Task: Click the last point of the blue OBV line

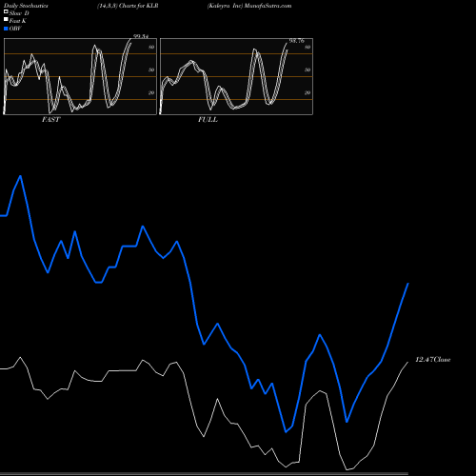Action: [x=408, y=284]
